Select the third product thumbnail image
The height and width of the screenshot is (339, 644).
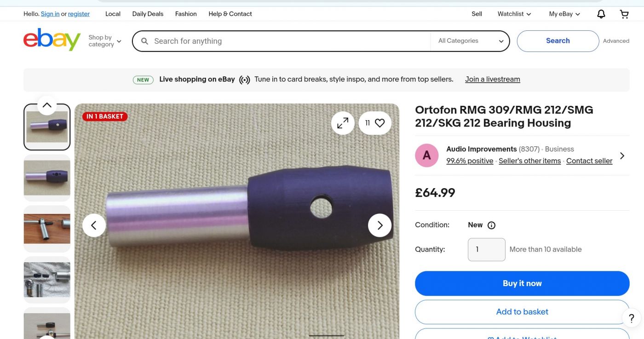[x=47, y=229]
